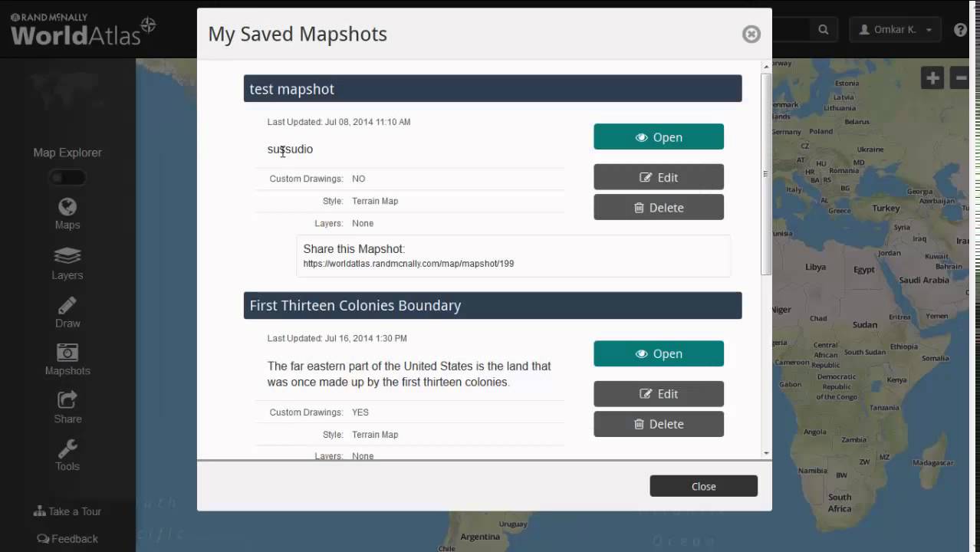Delete First Thirteen Colonies Boundary mapshot
The height and width of the screenshot is (552, 980).
point(659,424)
